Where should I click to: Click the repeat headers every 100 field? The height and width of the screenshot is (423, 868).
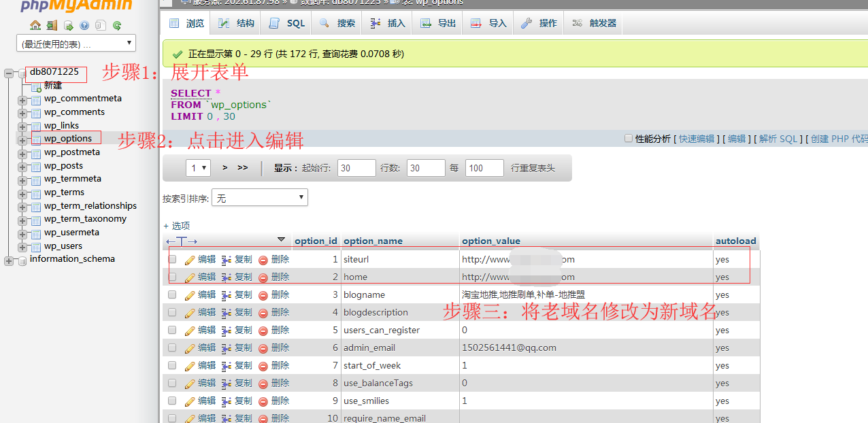tap(484, 168)
